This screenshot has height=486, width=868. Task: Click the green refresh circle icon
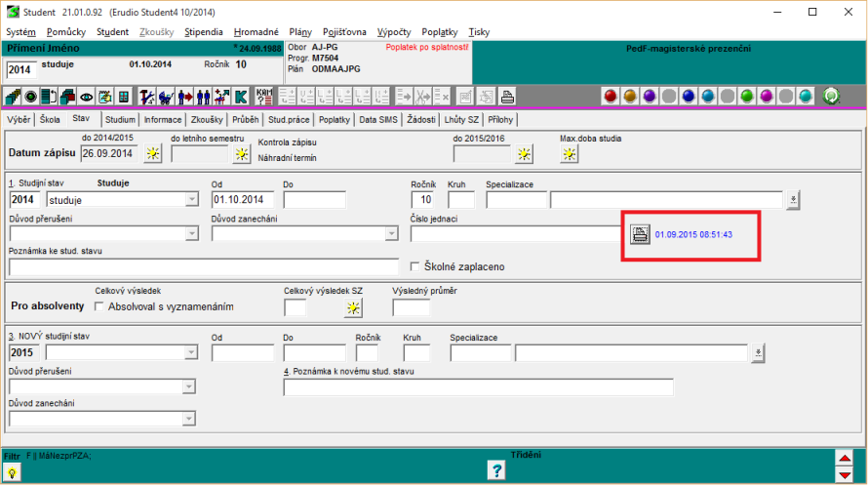click(831, 96)
